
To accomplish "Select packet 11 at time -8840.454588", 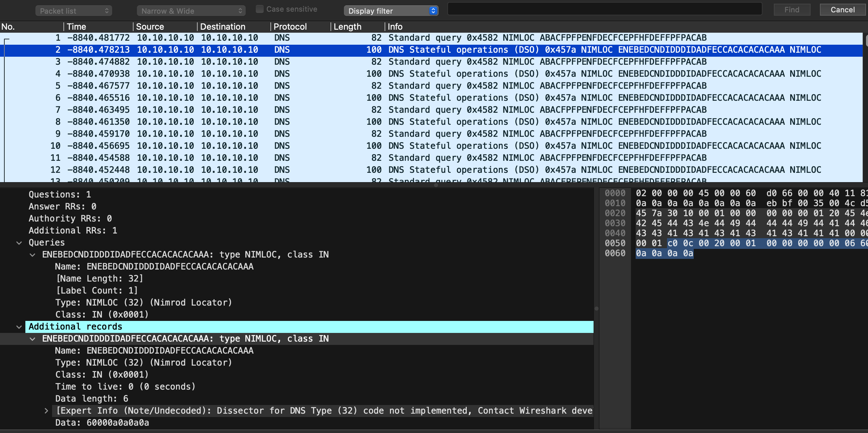I will (x=431, y=158).
